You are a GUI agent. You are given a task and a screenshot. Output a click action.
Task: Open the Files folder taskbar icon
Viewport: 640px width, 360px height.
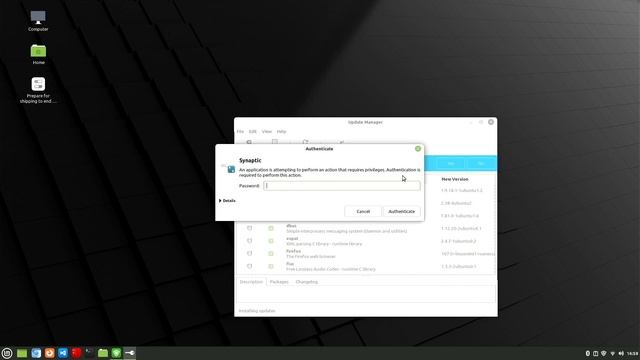point(103,353)
